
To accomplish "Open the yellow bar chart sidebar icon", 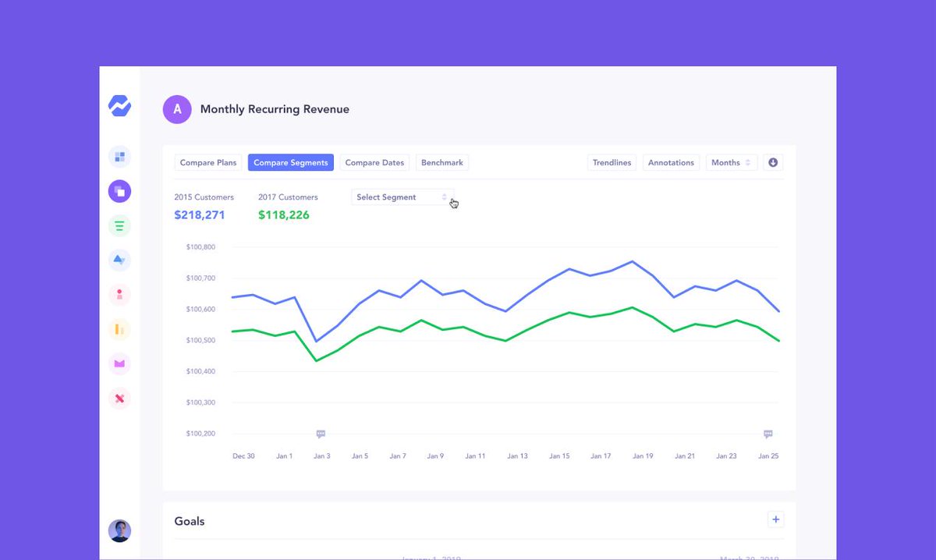I will (119, 329).
